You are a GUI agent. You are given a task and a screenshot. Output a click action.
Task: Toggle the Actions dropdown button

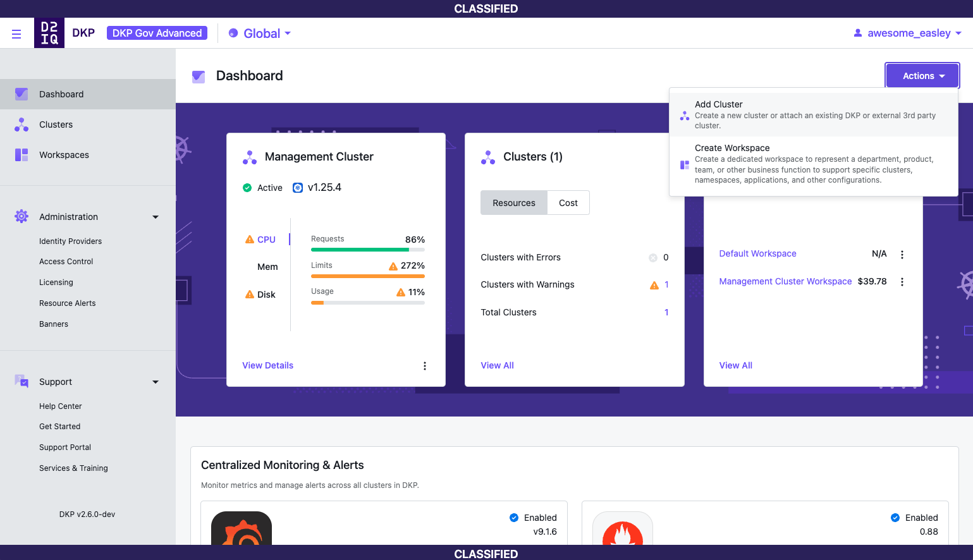pos(922,76)
